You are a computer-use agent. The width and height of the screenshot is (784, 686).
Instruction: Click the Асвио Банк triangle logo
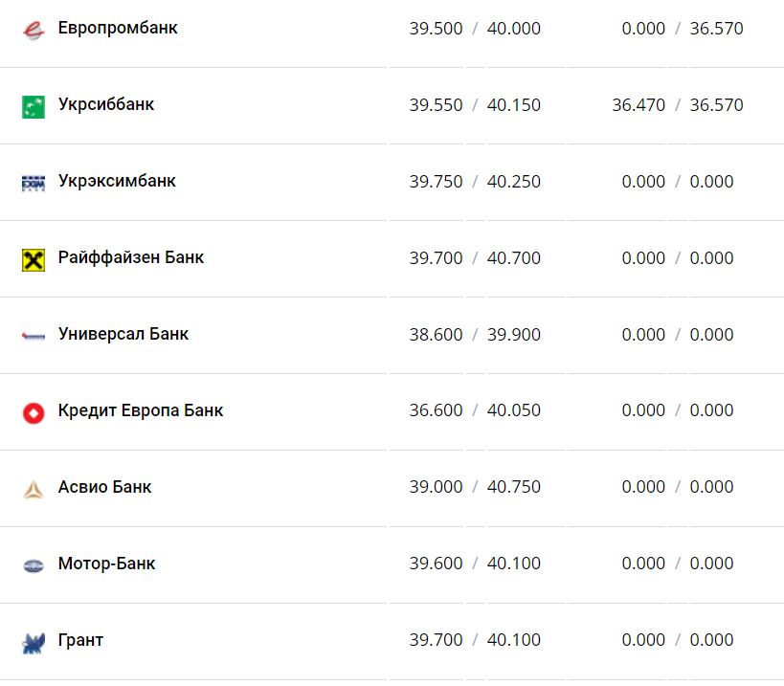coord(34,489)
